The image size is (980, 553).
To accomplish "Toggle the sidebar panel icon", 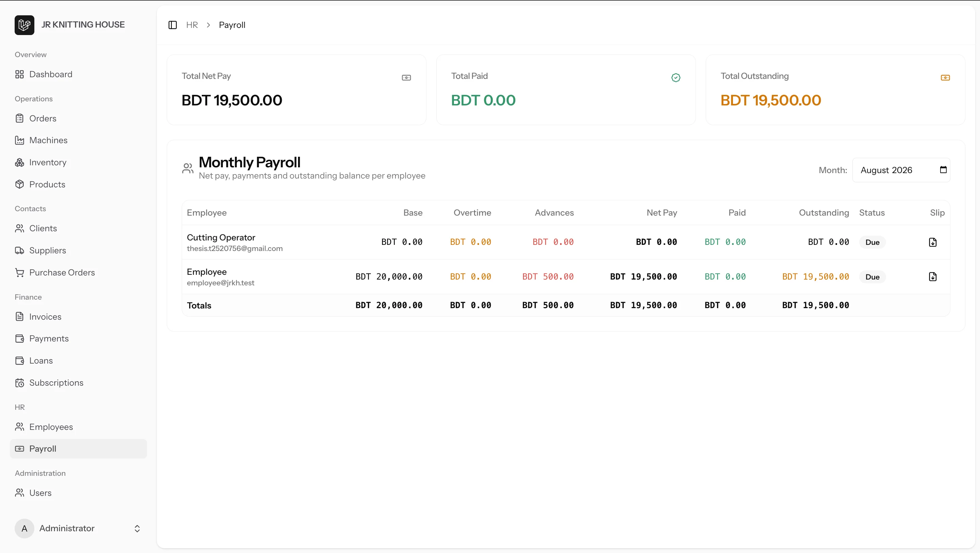I will [172, 25].
